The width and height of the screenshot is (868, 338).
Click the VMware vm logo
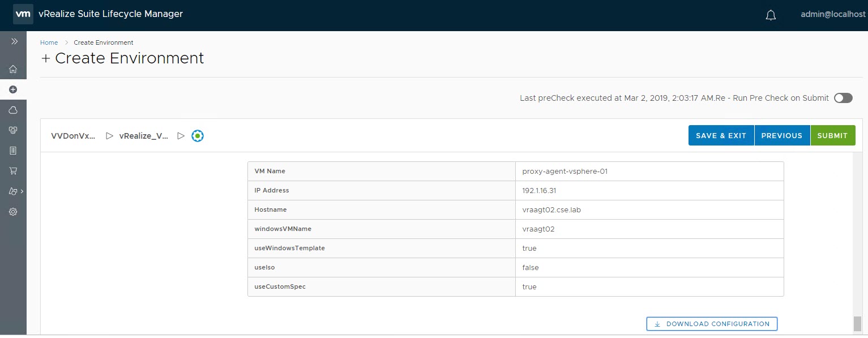pos(23,14)
